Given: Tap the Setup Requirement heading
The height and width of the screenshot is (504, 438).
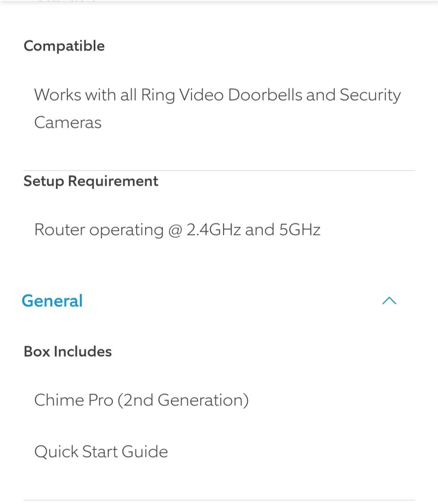Looking at the screenshot, I should 91,181.
